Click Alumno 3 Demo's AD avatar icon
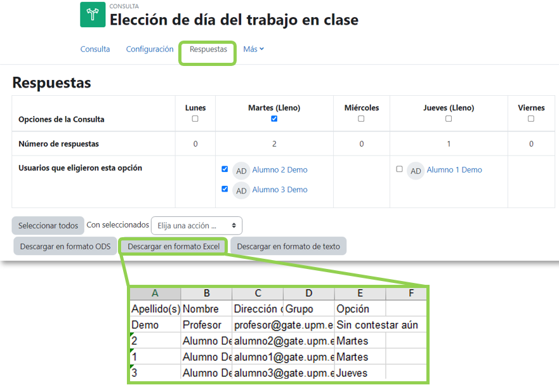 point(241,189)
